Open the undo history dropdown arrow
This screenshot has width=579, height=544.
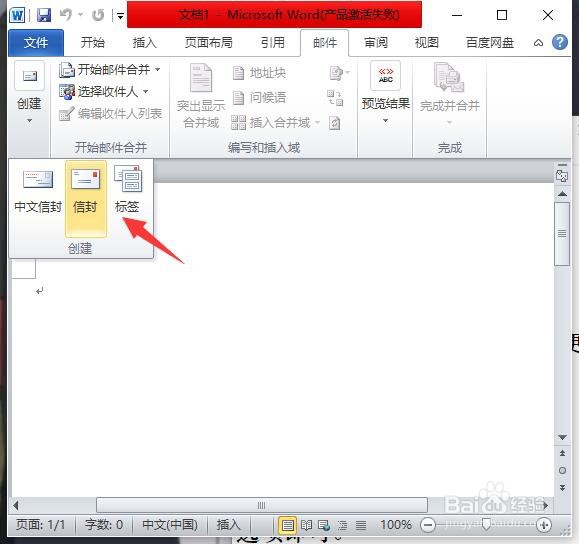pyautogui.click(x=80, y=15)
